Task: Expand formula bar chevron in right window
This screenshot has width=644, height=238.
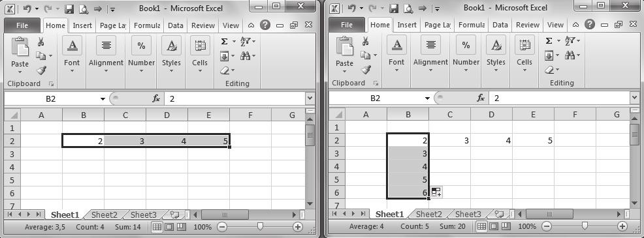Action: (635, 98)
